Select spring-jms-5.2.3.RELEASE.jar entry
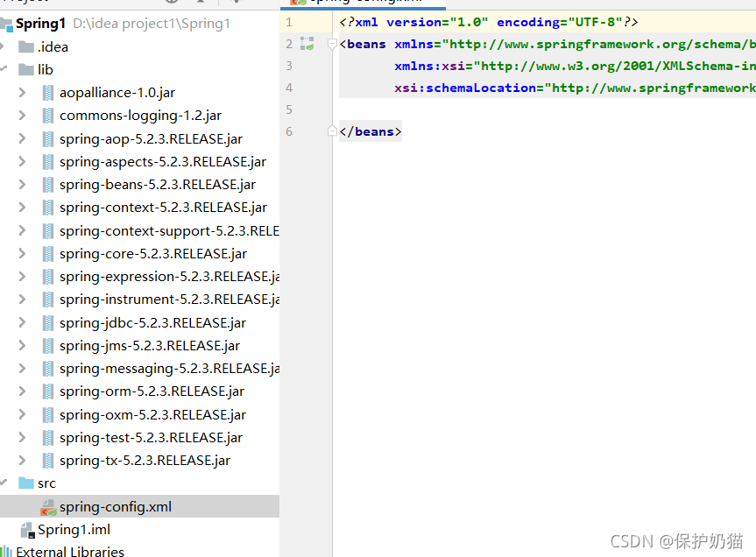 [x=150, y=345]
